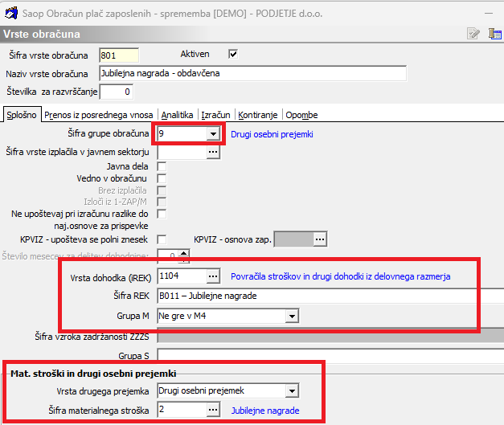Viewport: 504px width, 425px height.
Task: Open the Opombe tab
Action: click(301, 115)
